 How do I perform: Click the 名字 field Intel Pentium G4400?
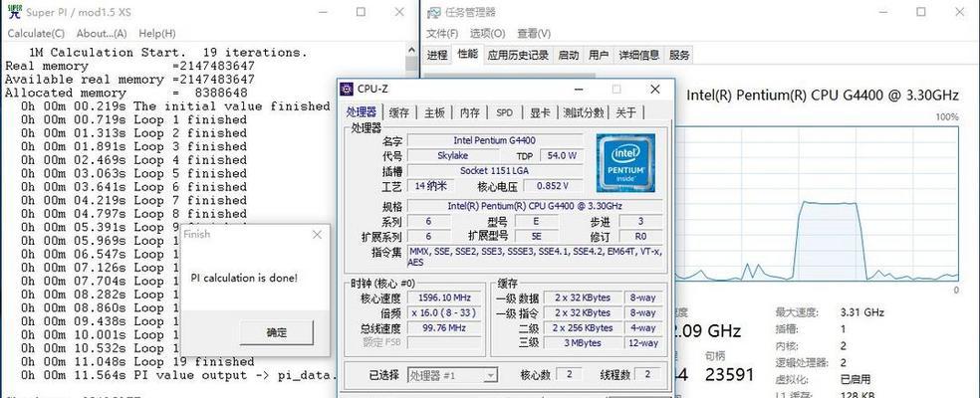click(x=494, y=140)
